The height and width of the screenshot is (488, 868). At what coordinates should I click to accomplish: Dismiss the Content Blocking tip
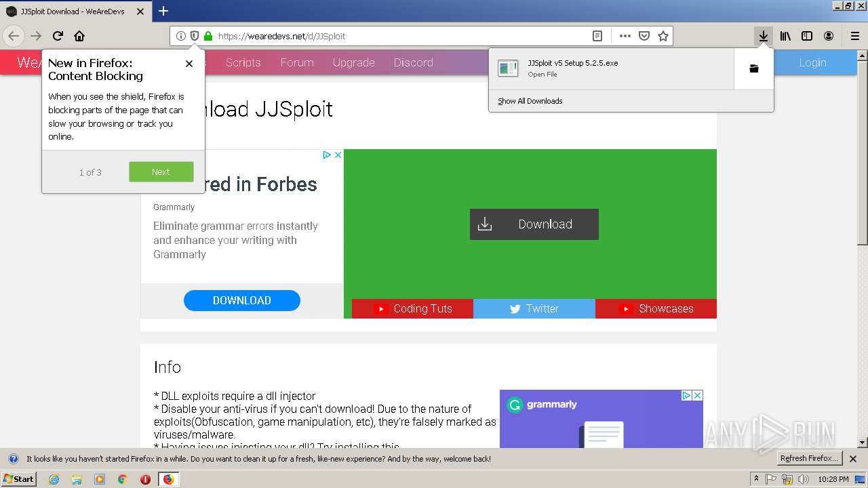point(189,63)
